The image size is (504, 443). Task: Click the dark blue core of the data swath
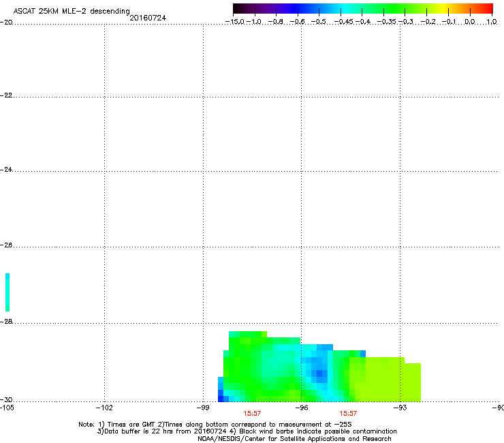tap(319, 373)
